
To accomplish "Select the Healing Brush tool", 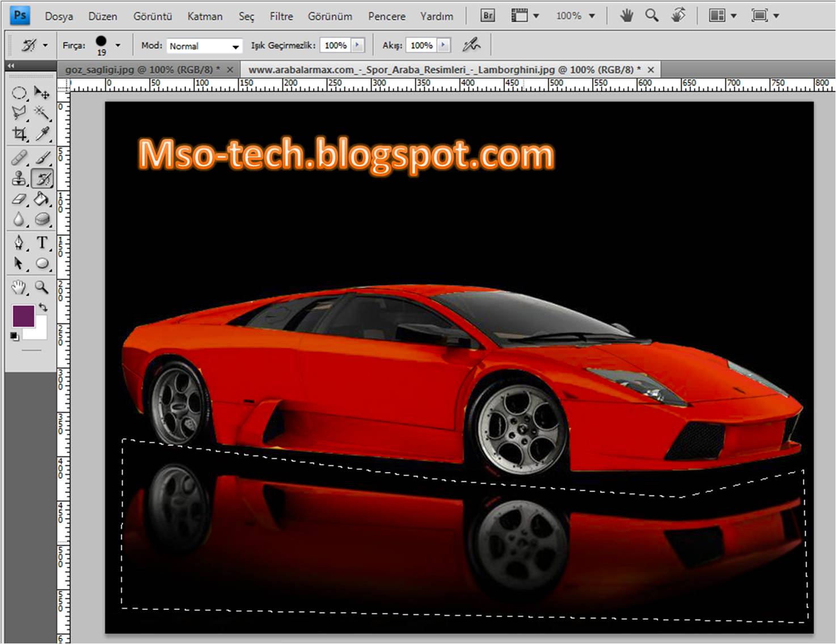I will pyautogui.click(x=19, y=158).
